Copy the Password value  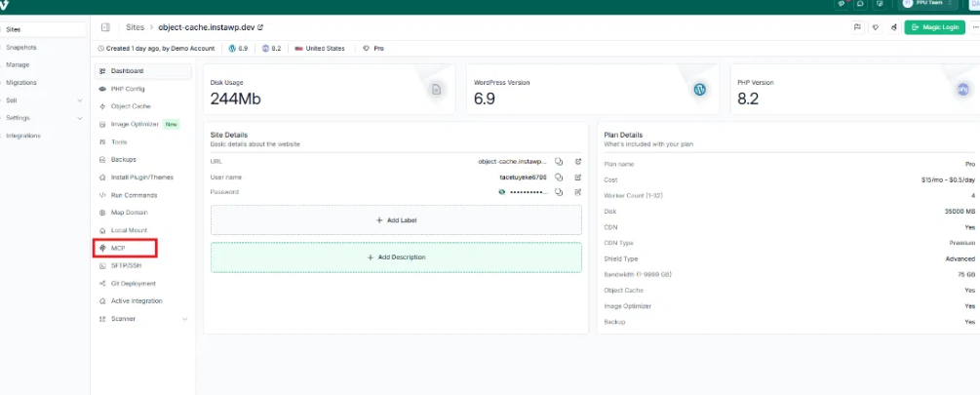tap(560, 192)
